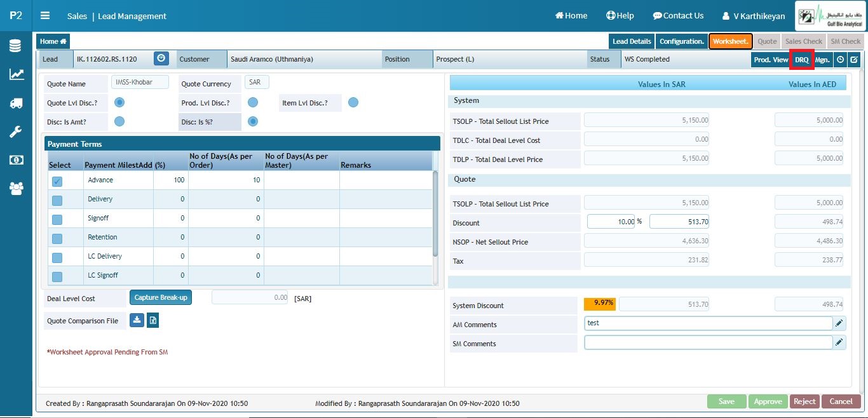Open the money finance sidebar icon
This screenshot has width=868, height=418.
coord(16,160)
